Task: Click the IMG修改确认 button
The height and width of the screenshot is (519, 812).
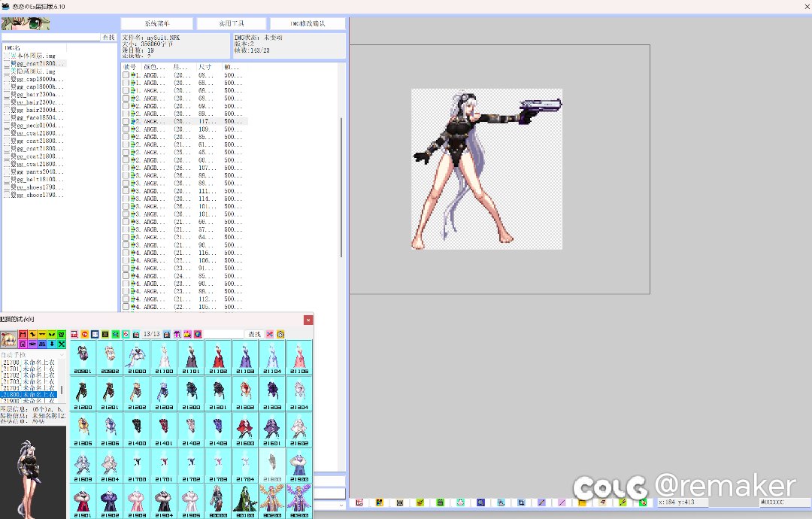Action: pos(308,24)
